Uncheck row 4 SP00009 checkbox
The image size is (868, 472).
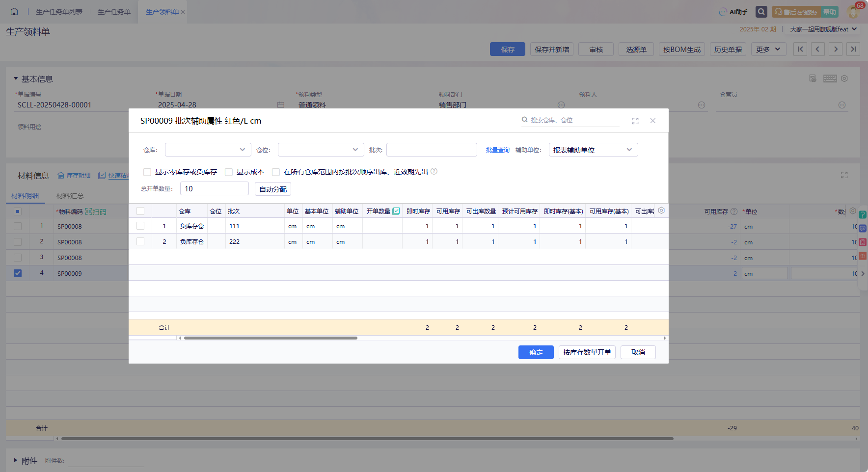click(18, 273)
